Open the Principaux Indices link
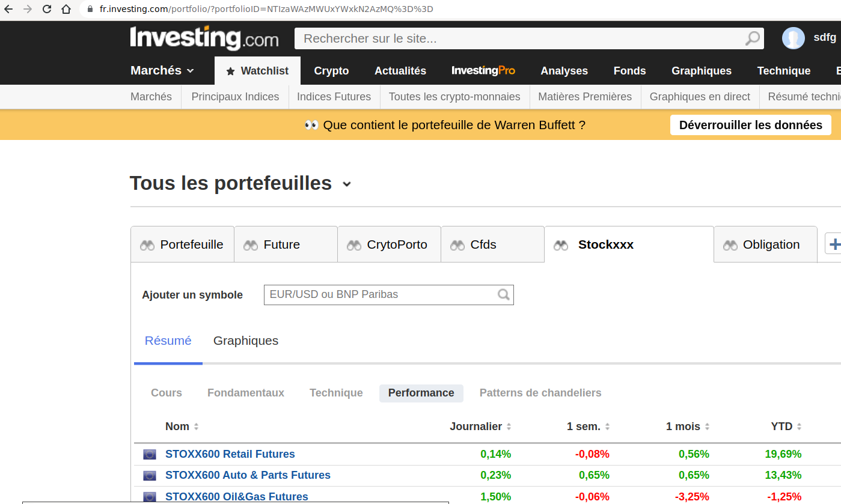 click(235, 97)
